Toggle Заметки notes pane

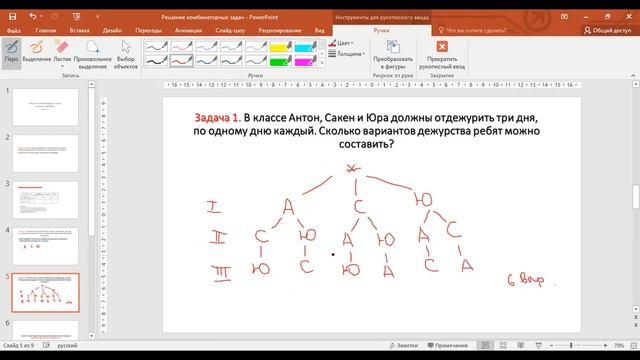coord(404,345)
